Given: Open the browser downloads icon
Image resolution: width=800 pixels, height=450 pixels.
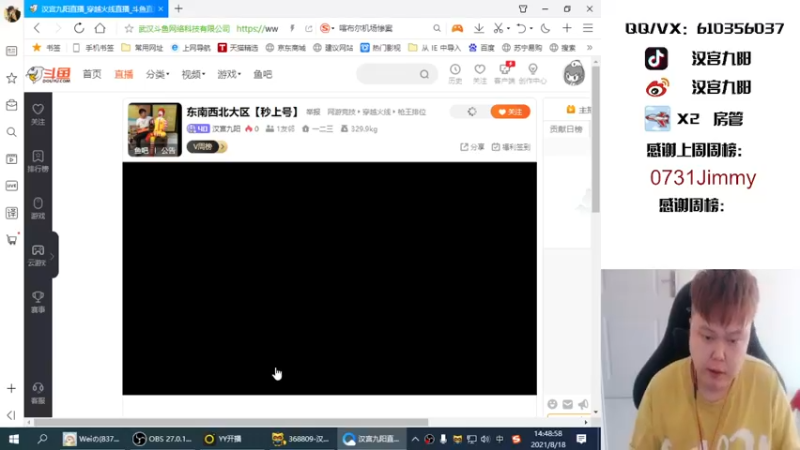Looking at the screenshot, I should [x=479, y=29].
